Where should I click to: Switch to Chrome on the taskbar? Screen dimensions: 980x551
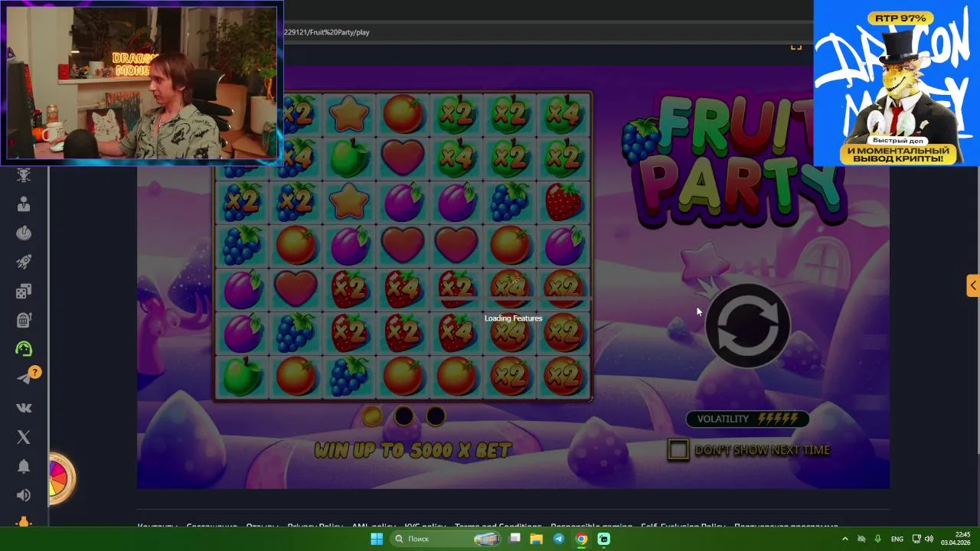click(x=581, y=539)
